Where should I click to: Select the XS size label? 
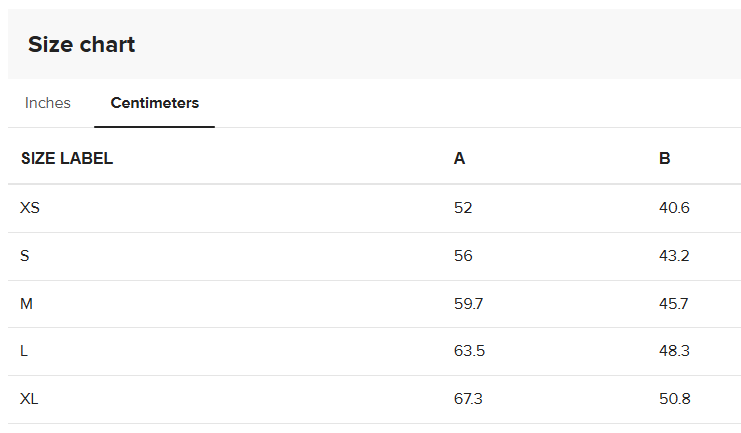pos(30,208)
